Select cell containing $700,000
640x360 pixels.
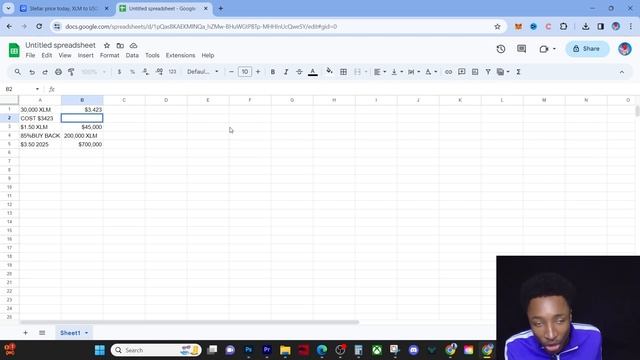[x=82, y=144]
